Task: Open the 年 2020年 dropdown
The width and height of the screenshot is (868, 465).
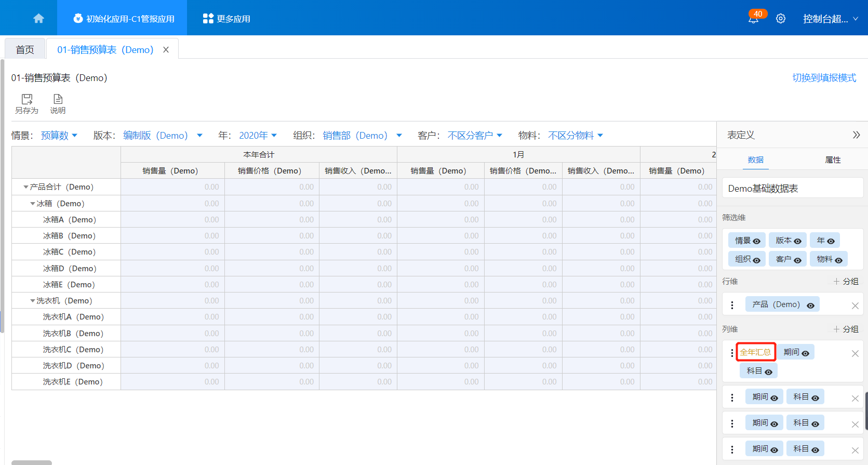Action: 258,136
